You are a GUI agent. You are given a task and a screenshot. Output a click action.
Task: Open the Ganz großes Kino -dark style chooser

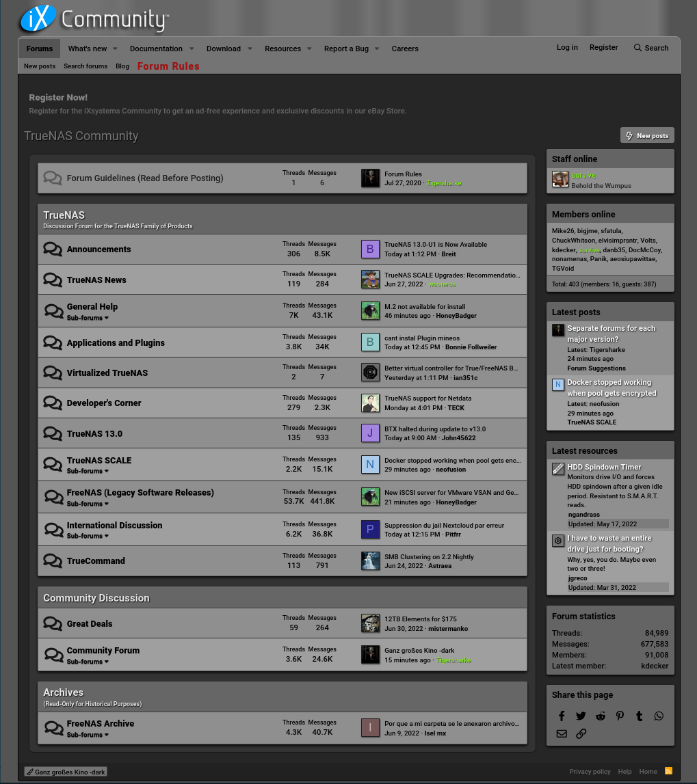pos(66,772)
